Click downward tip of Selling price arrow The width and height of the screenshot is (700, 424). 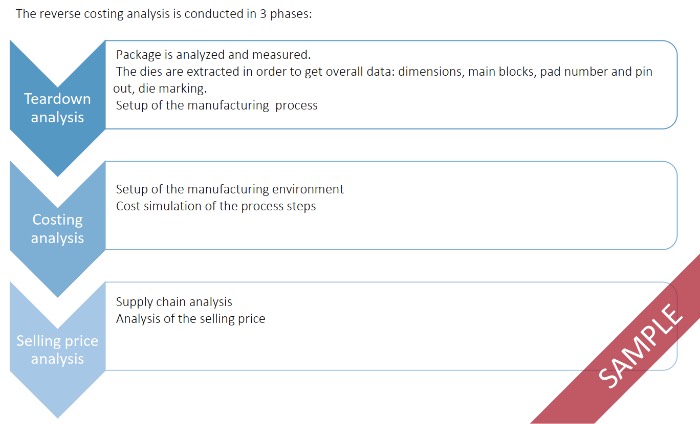point(57,410)
